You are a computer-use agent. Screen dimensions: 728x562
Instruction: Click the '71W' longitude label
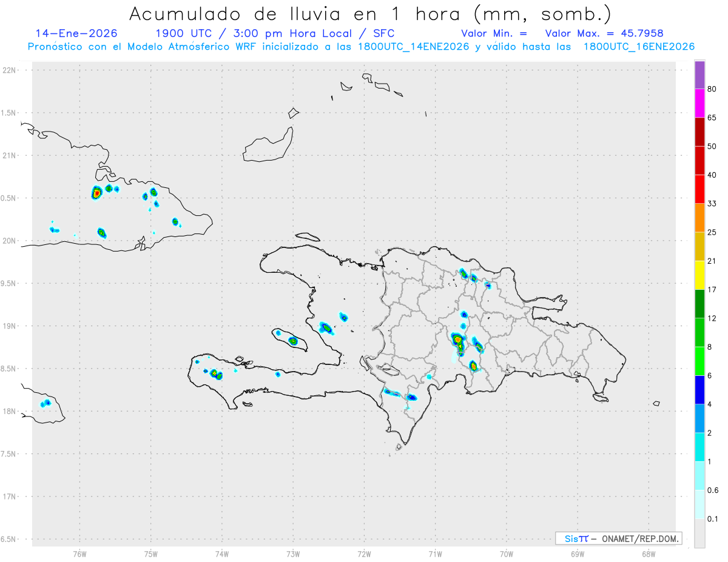[435, 554]
